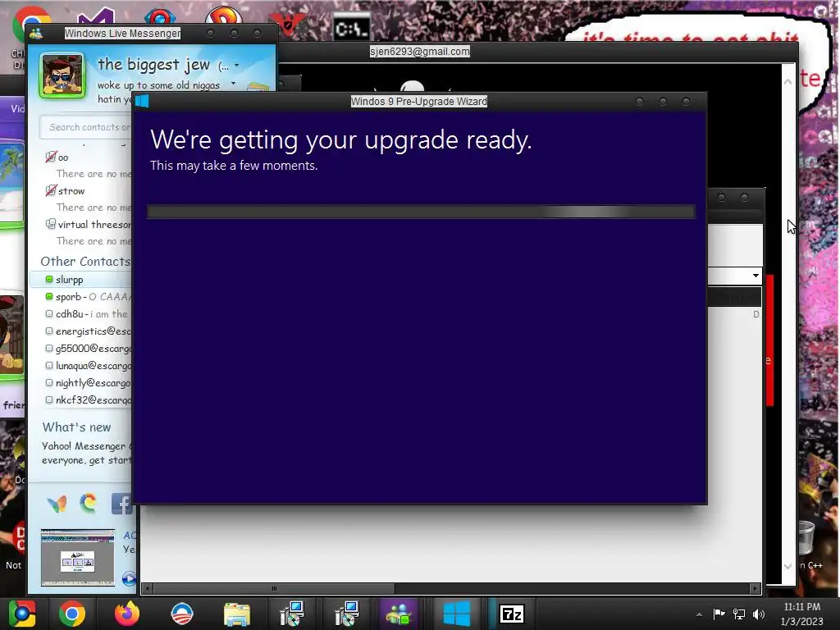Launch Firefox from the taskbar
The height and width of the screenshot is (630, 840).
click(x=127, y=614)
